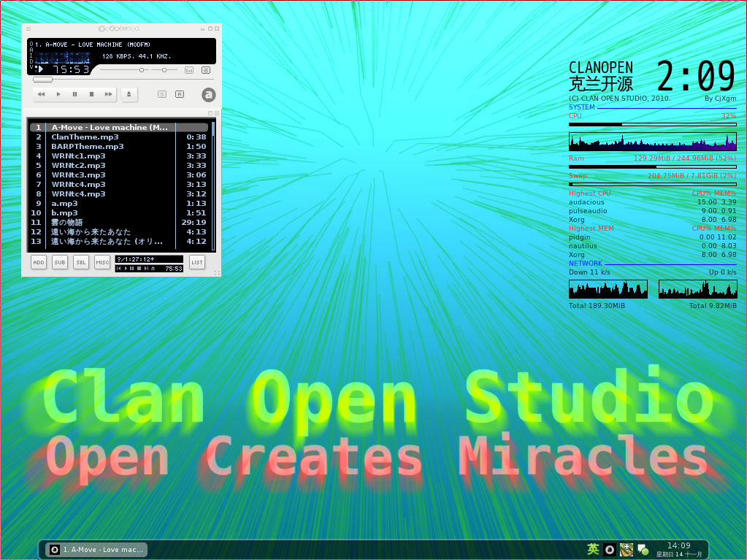Toggle always-on-top via the A letter
Screen dimensions: 747x560
coord(31,50)
